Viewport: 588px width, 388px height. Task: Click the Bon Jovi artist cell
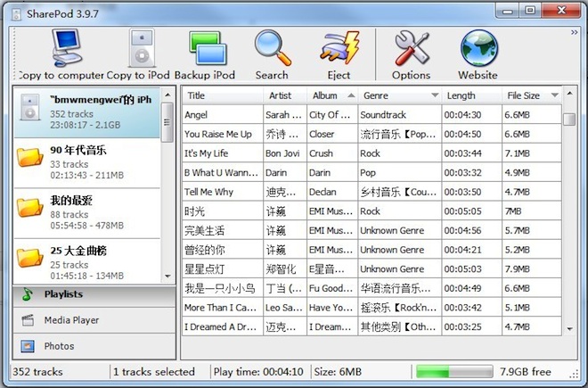[x=285, y=153]
